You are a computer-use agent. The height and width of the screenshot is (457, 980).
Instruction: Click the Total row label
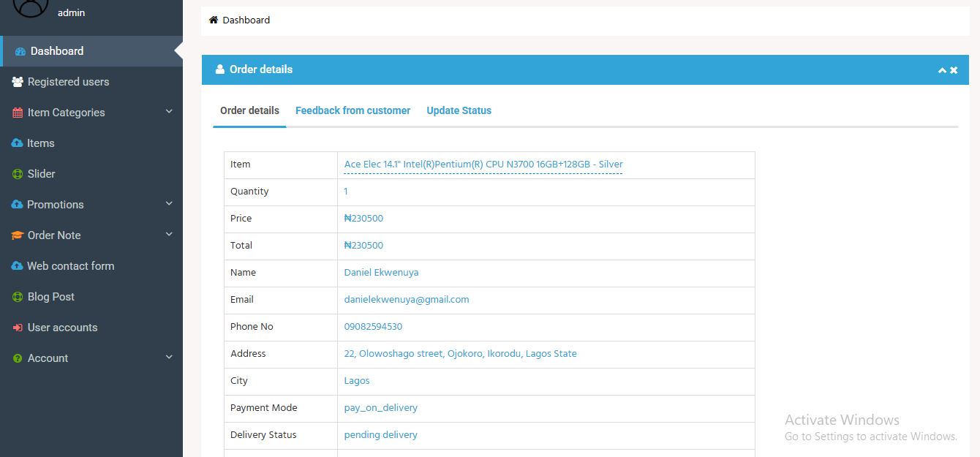pos(241,246)
